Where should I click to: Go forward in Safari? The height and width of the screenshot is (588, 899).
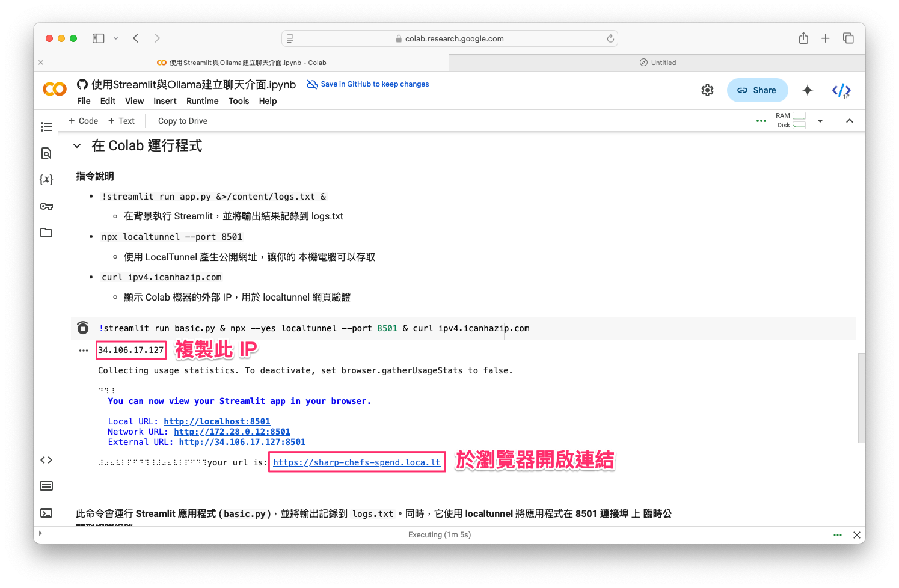(157, 38)
